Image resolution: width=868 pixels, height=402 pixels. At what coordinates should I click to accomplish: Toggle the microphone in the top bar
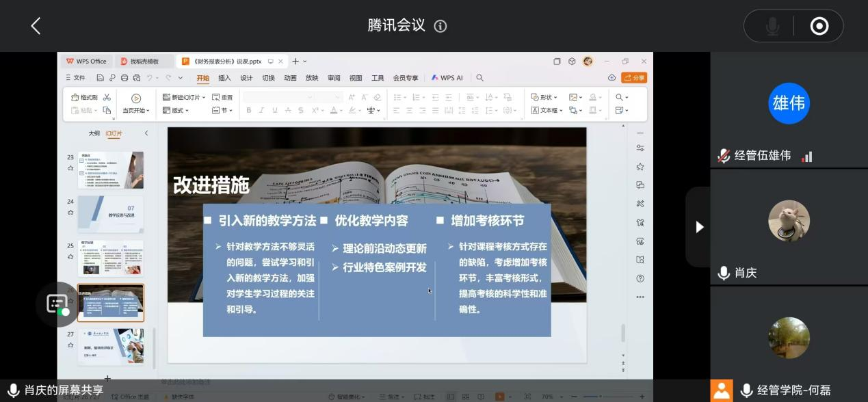point(772,26)
